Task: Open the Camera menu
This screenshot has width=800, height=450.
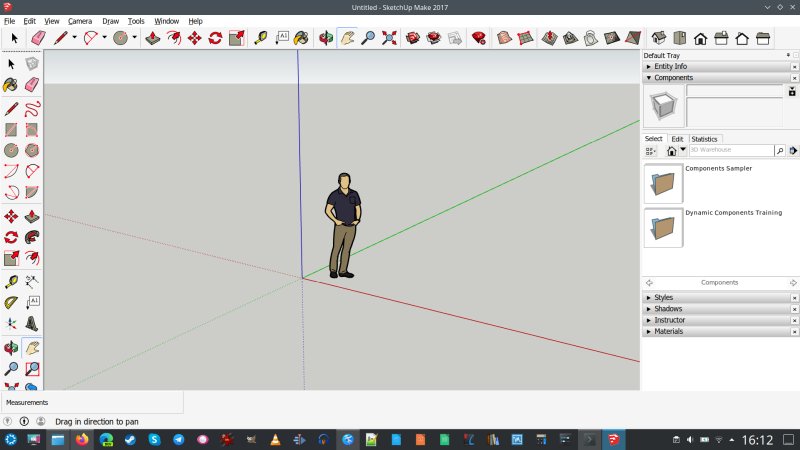Action: coord(79,21)
